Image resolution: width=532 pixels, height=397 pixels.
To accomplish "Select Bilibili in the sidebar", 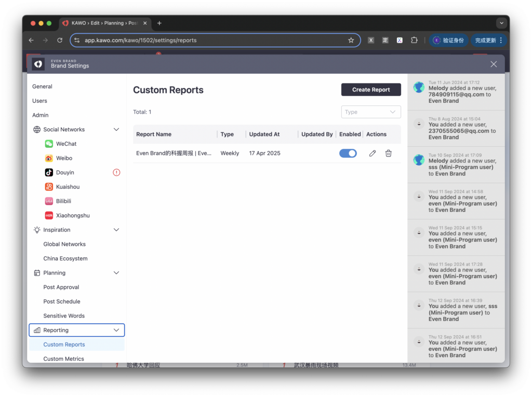I will point(63,201).
